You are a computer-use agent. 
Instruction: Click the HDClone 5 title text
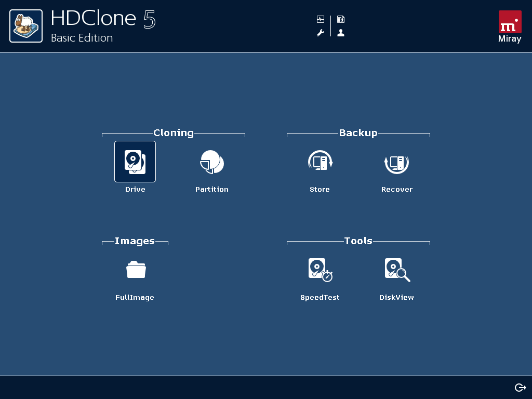pos(103,18)
